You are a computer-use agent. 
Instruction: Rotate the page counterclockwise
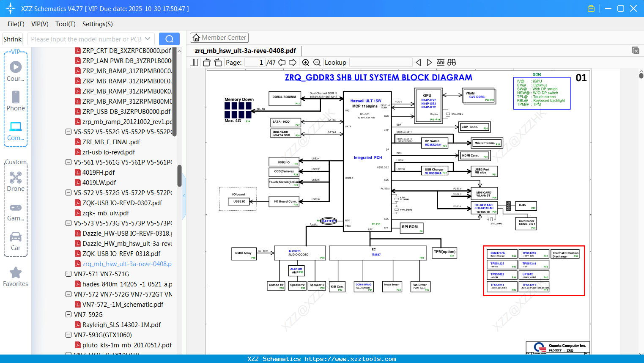pos(207,63)
